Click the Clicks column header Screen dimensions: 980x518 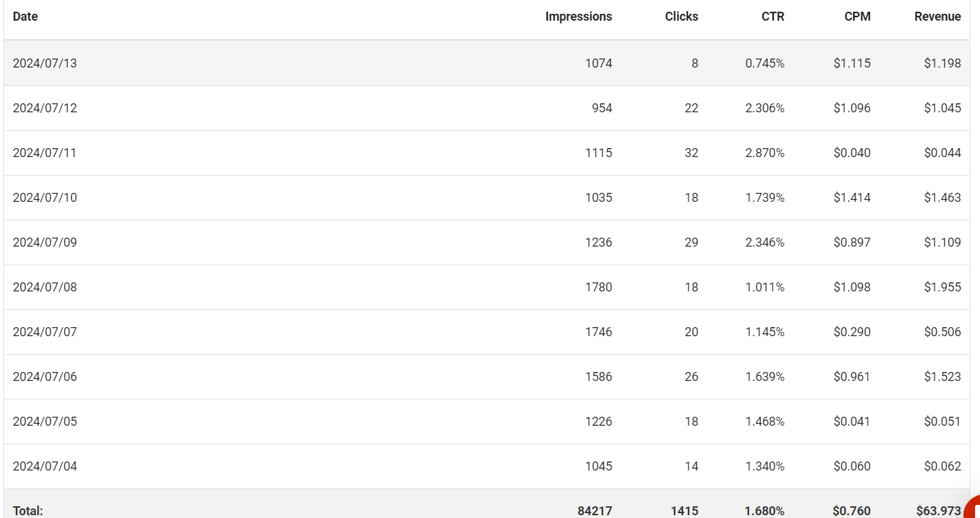[682, 17]
